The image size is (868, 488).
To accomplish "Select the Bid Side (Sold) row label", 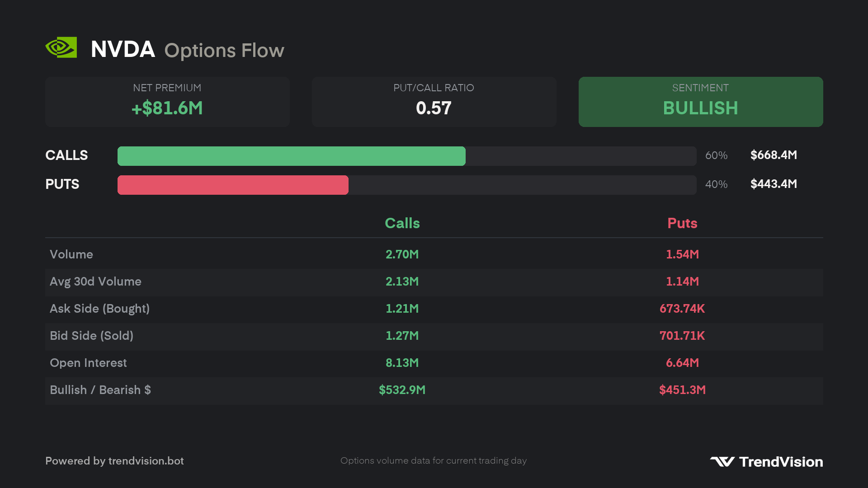I will coord(91,336).
